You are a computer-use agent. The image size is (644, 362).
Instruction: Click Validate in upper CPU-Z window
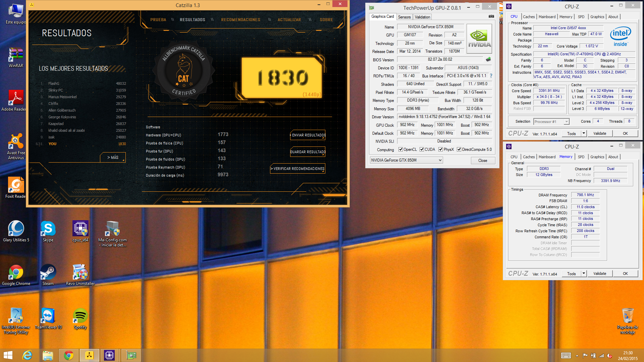coord(599,133)
